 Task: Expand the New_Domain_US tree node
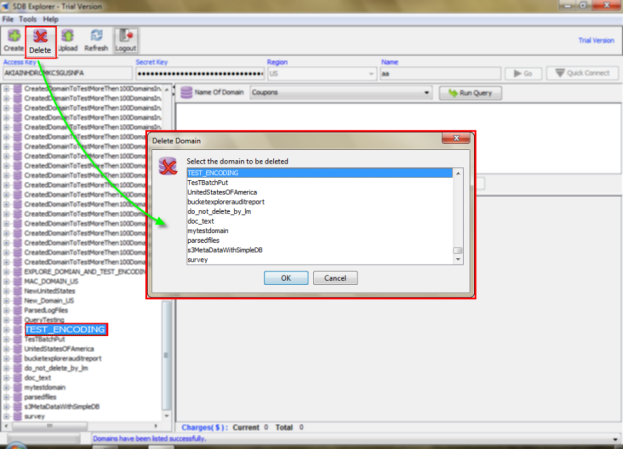6,301
